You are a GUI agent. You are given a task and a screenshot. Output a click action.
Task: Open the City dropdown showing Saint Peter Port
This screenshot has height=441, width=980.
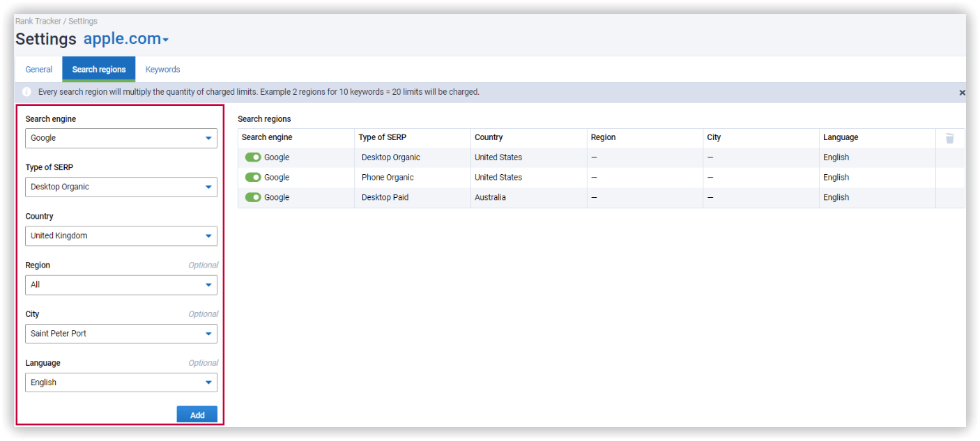point(121,334)
